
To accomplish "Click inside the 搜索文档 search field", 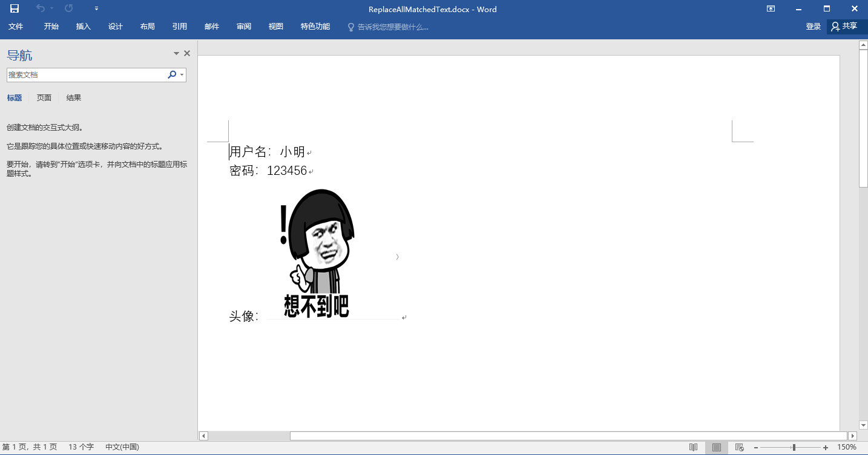I will click(85, 74).
